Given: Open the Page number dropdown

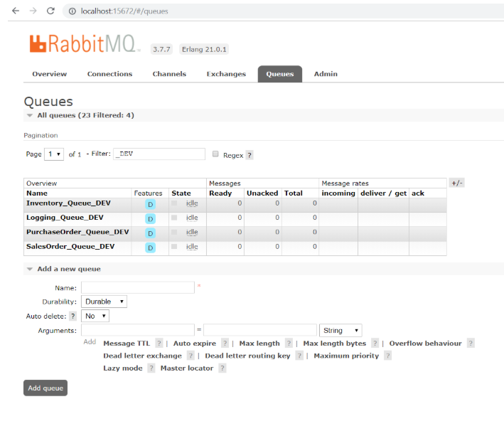Looking at the screenshot, I should [54, 154].
